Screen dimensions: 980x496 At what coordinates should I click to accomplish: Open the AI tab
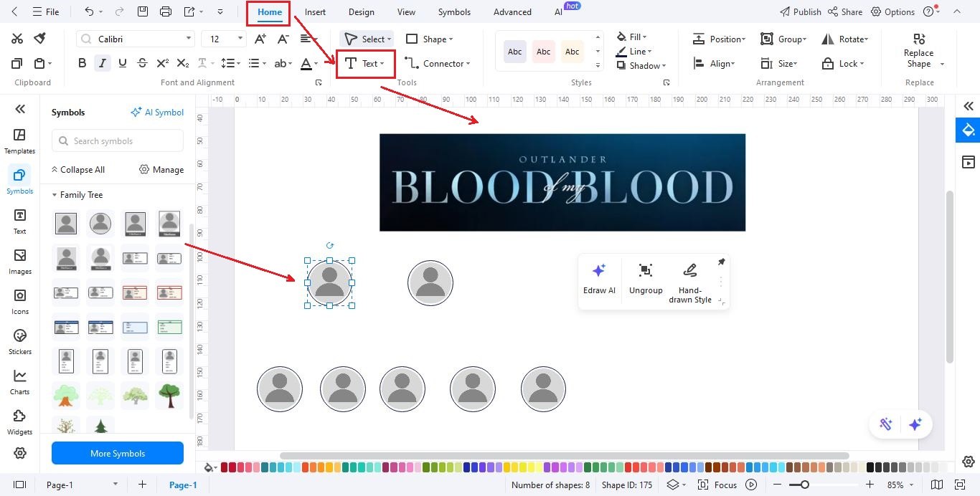(558, 11)
